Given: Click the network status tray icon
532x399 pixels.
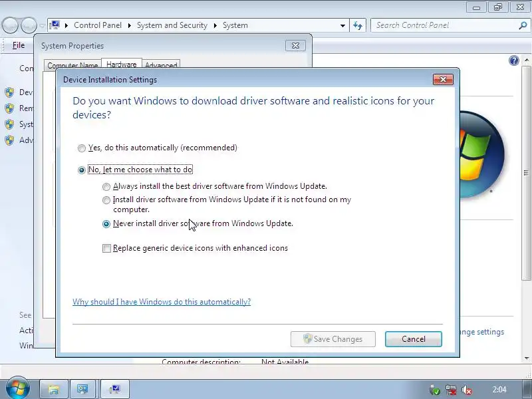Looking at the screenshot, I should (451, 390).
